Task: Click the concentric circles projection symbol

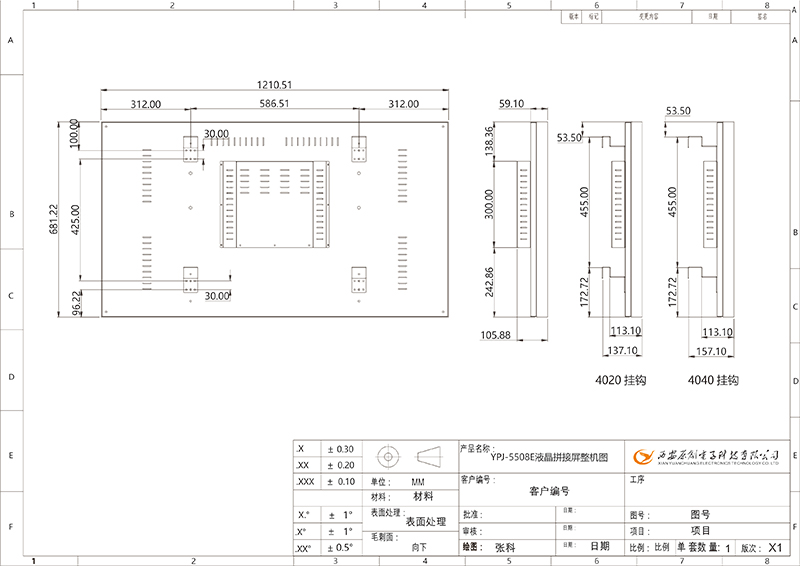Action: point(387,457)
